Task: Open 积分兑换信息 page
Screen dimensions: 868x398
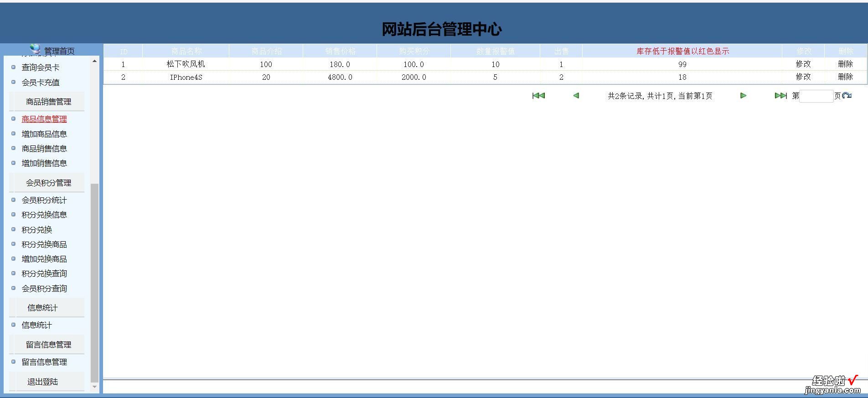Action: pos(44,215)
